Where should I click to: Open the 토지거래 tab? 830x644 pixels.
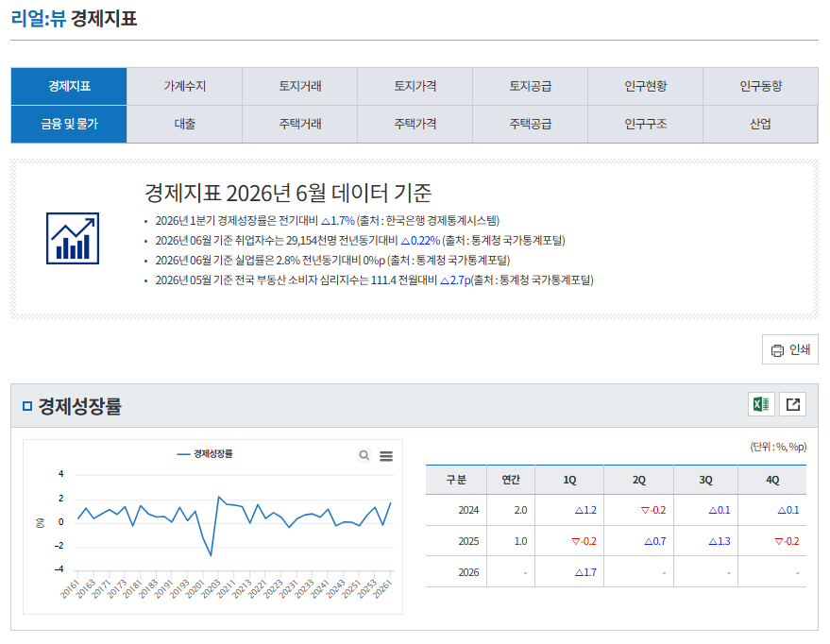299,86
